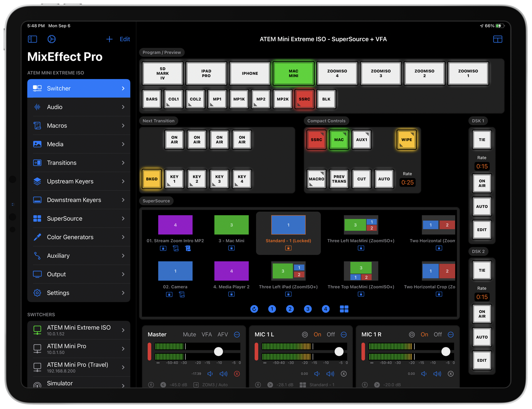Toggle Master AFV option

pyautogui.click(x=222, y=335)
